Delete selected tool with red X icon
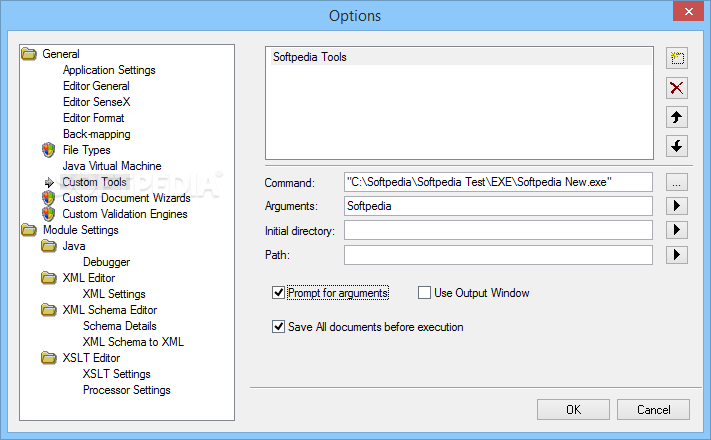Image resolution: width=711 pixels, height=440 pixels. click(677, 88)
